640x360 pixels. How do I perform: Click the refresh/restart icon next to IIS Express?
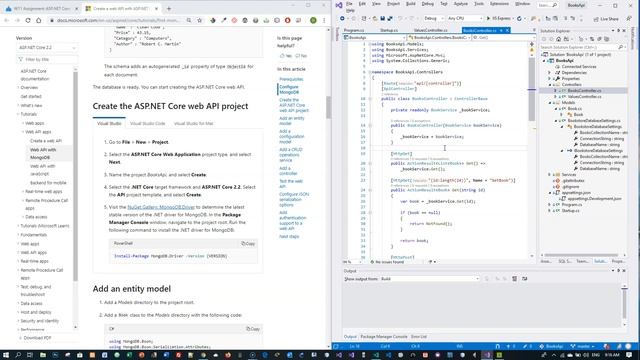tap(519, 18)
